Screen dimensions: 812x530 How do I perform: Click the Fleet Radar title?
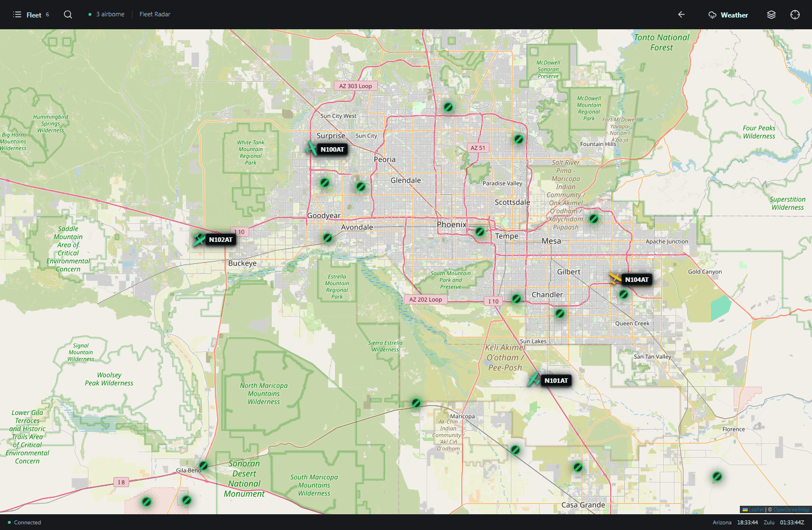click(155, 15)
